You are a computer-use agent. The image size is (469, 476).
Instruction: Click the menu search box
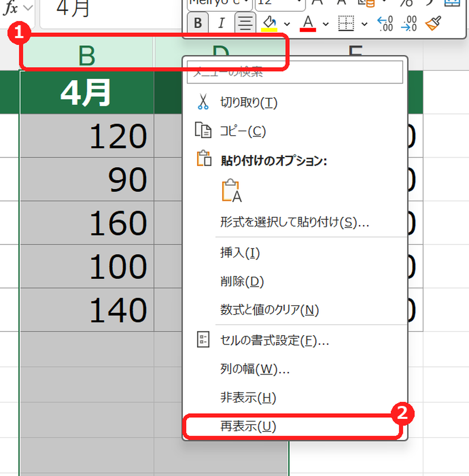click(295, 72)
